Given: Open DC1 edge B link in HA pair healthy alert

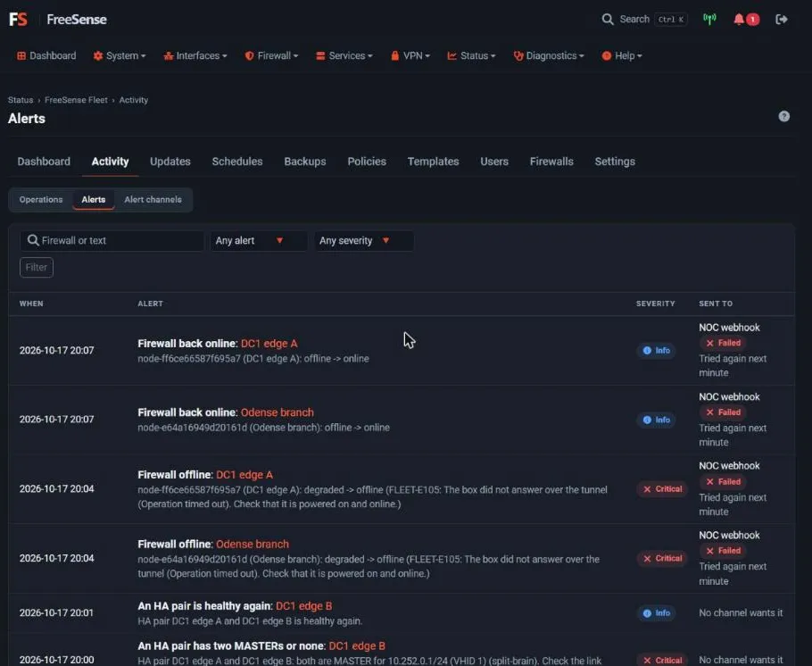Looking at the screenshot, I should click(x=304, y=605).
